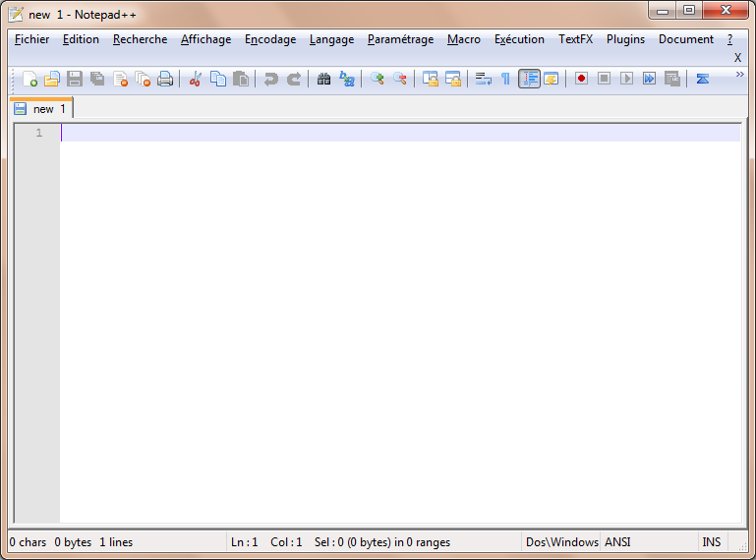Open the Exécution menu

tap(519, 39)
